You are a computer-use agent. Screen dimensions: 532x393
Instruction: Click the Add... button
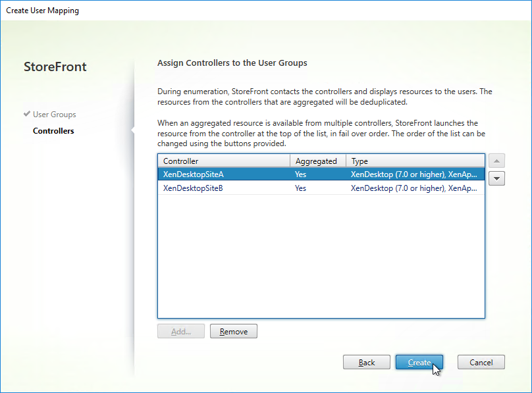[x=181, y=331]
